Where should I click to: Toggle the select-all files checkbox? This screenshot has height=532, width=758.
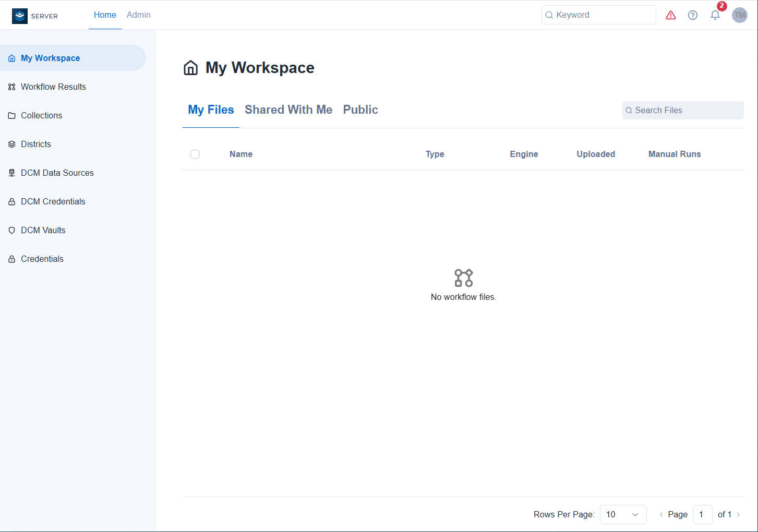click(x=195, y=154)
